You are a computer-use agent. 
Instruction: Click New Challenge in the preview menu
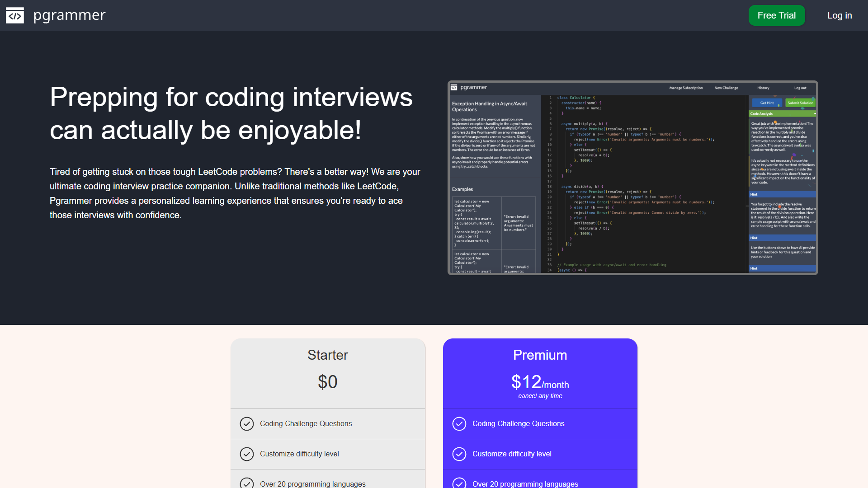pyautogui.click(x=726, y=88)
